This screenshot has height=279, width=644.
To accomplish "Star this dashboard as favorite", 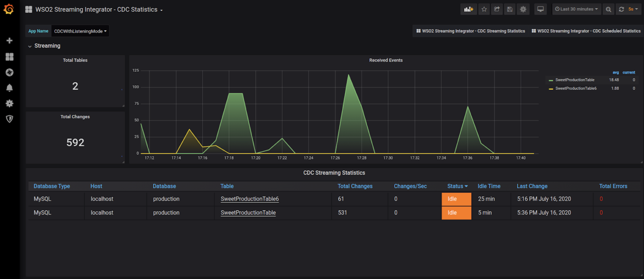I will [x=484, y=9].
